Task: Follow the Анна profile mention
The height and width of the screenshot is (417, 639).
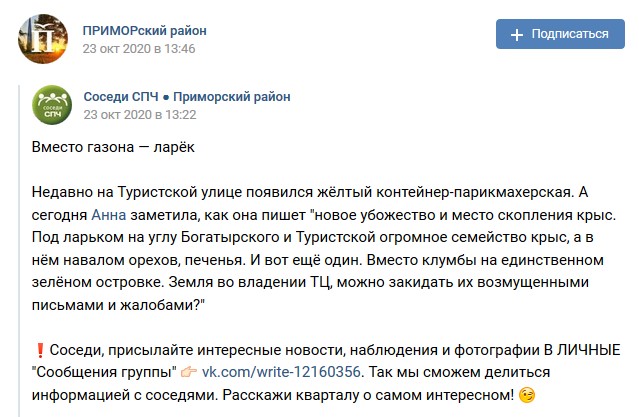Action: coord(108,215)
